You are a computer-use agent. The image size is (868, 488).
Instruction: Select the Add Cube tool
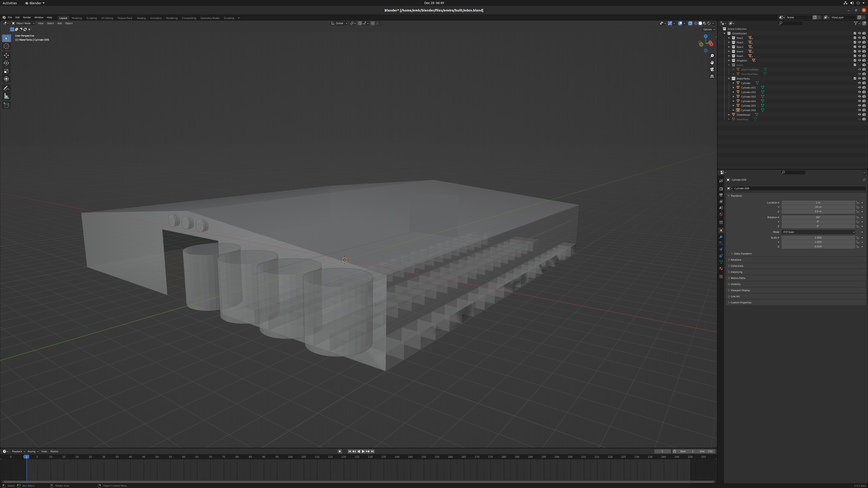click(6, 105)
